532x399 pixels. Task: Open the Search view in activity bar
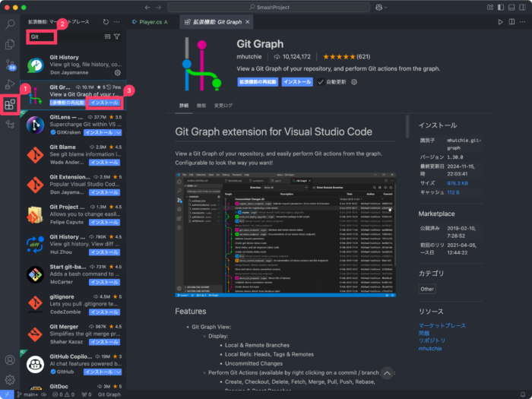coord(10,24)
